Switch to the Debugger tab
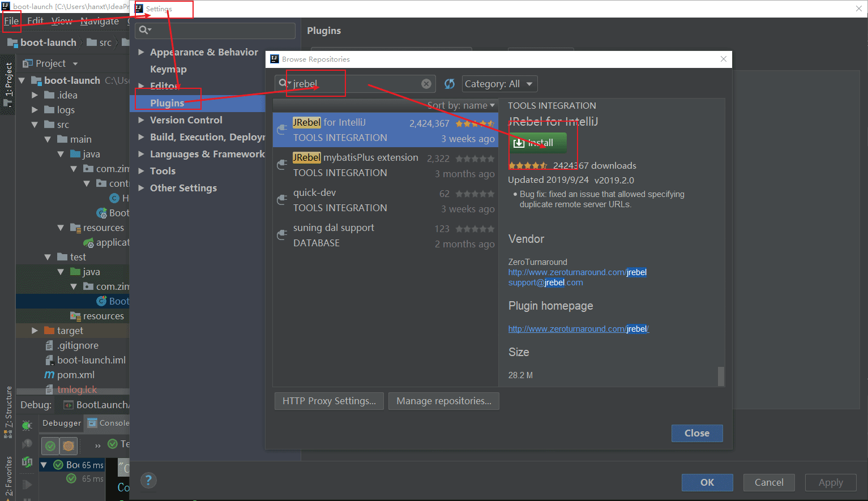Viewport: 868px width, 501px height. [62, 423]
